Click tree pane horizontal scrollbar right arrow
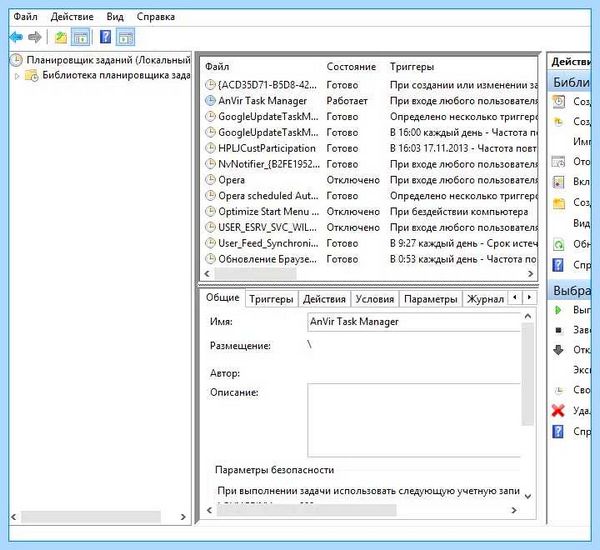This screenshot has height=550, width=600. [x=183, y=517]
